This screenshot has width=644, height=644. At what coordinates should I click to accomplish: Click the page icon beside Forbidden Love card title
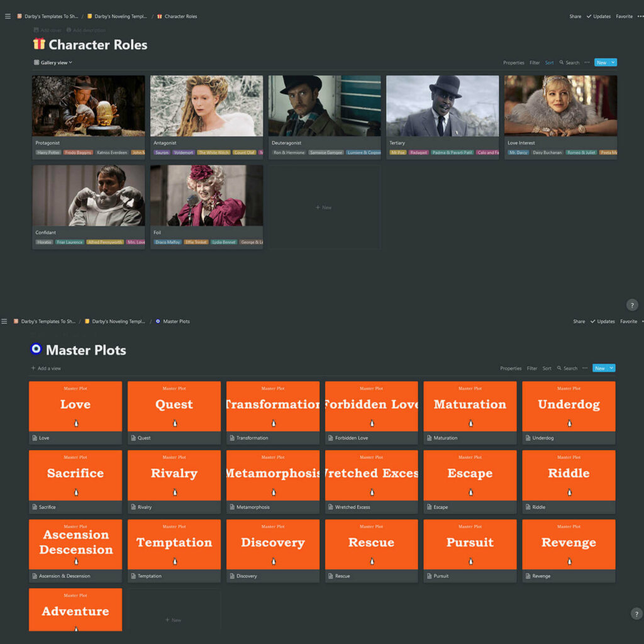(x=331, y=438)
